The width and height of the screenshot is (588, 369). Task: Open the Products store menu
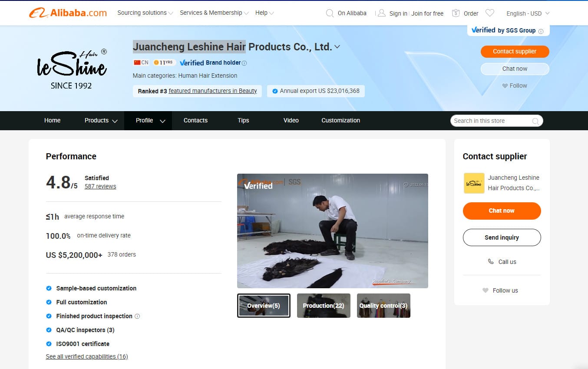[x=101, y=121]
